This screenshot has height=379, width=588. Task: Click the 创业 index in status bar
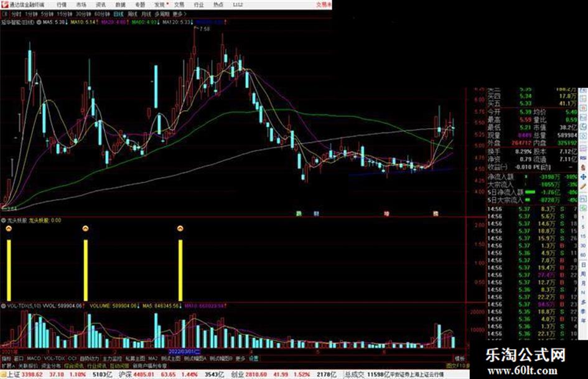pos(237,375)
